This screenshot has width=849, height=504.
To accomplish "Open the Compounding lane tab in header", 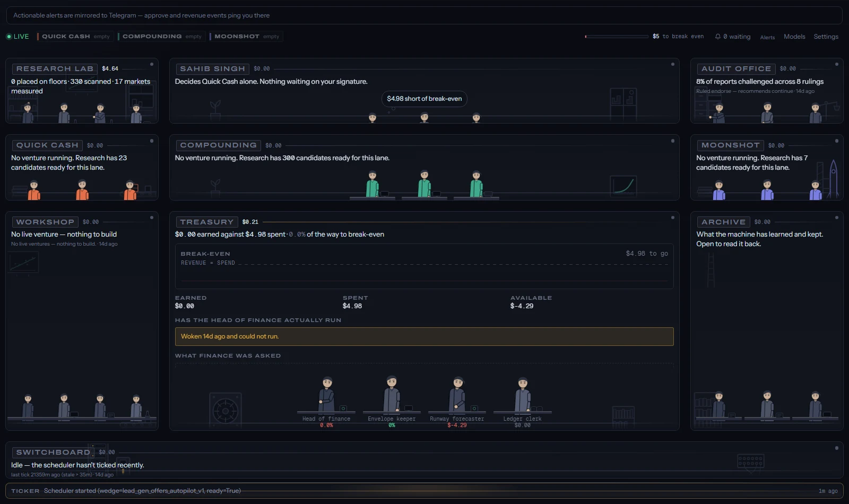I will point(161,37).
